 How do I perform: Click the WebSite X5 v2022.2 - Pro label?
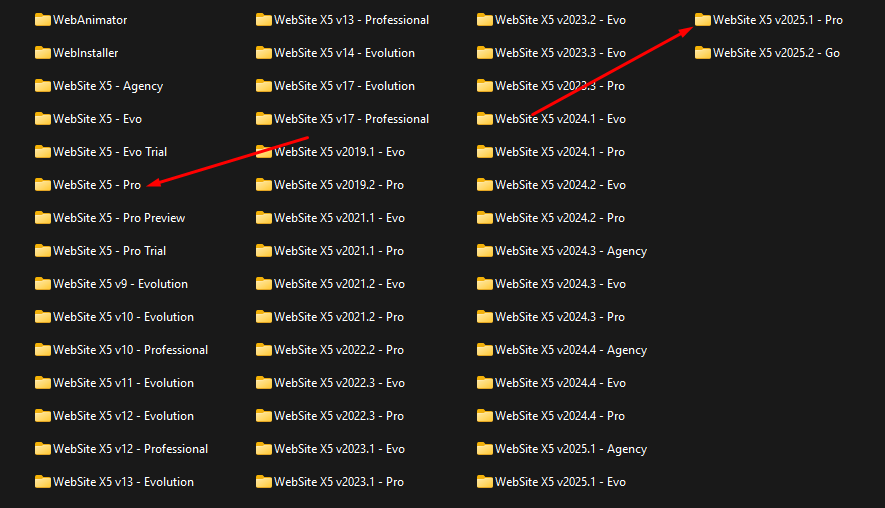point(339,350)
